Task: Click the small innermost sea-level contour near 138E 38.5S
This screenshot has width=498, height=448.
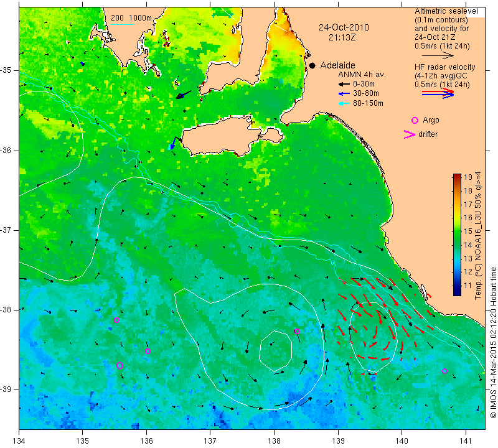Action: [x=275, y=351]
